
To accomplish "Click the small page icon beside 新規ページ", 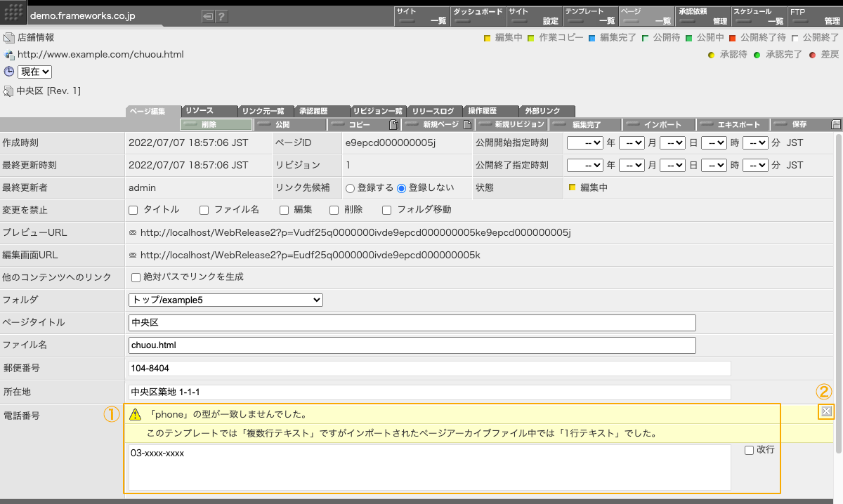I will point(466,124).
